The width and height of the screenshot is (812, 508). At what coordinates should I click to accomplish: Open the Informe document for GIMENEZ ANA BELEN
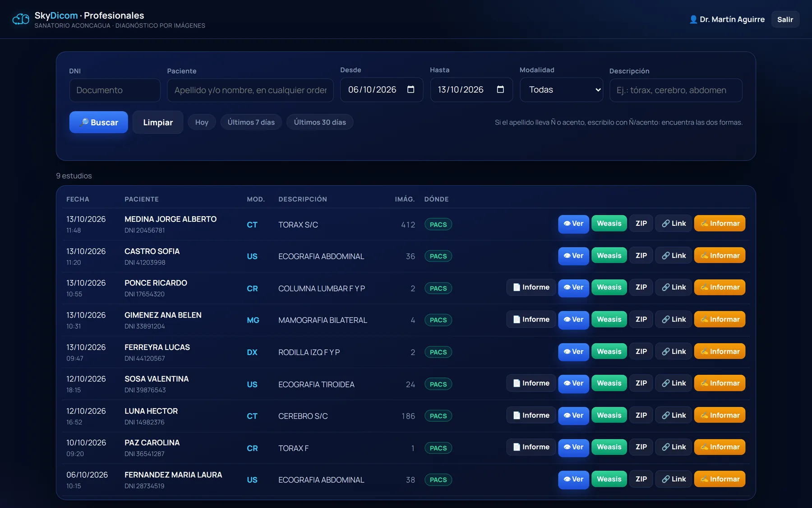(x=531, y=319)
